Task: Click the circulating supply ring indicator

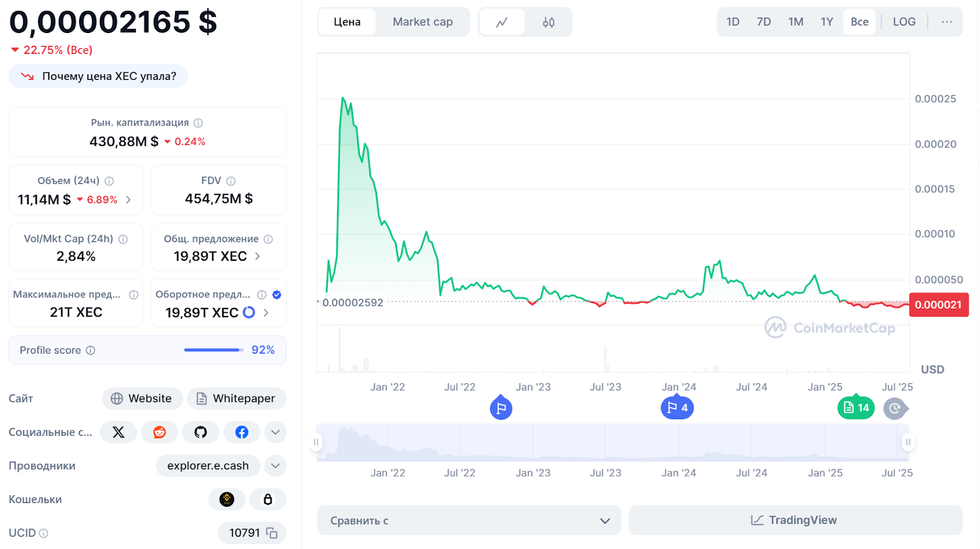Action: pos(249,312)
